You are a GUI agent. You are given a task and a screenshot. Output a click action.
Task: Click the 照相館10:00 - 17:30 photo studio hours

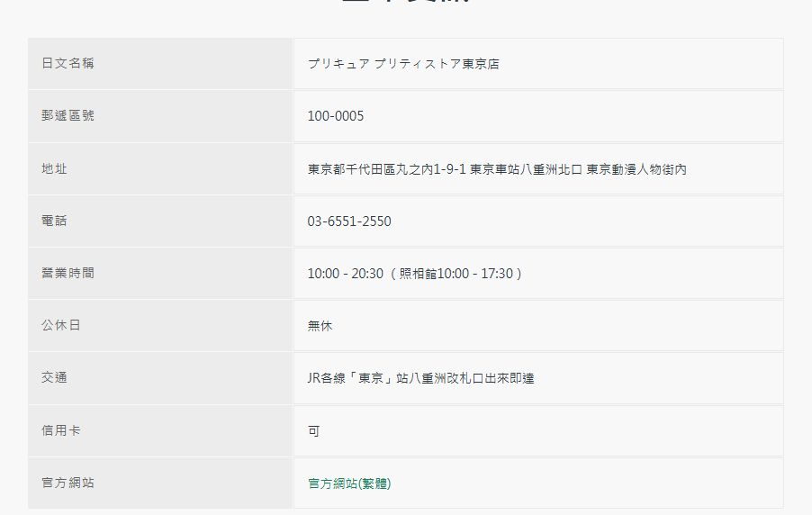pos(457,274)
